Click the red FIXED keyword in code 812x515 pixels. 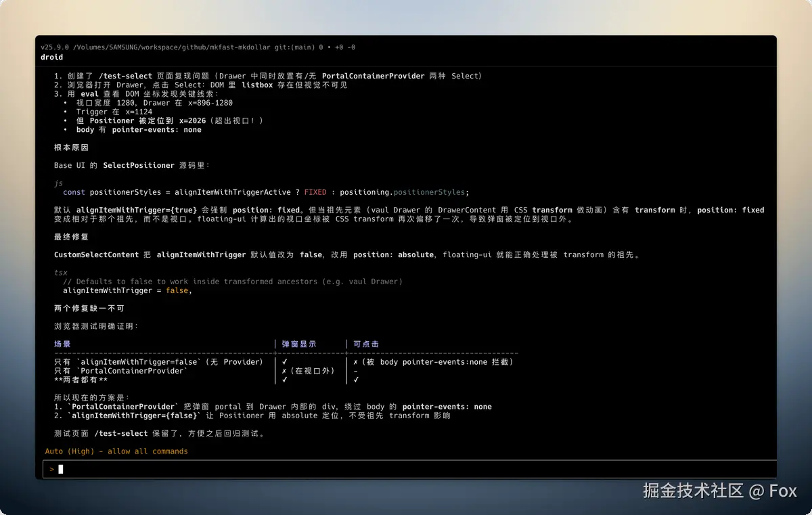315,192
